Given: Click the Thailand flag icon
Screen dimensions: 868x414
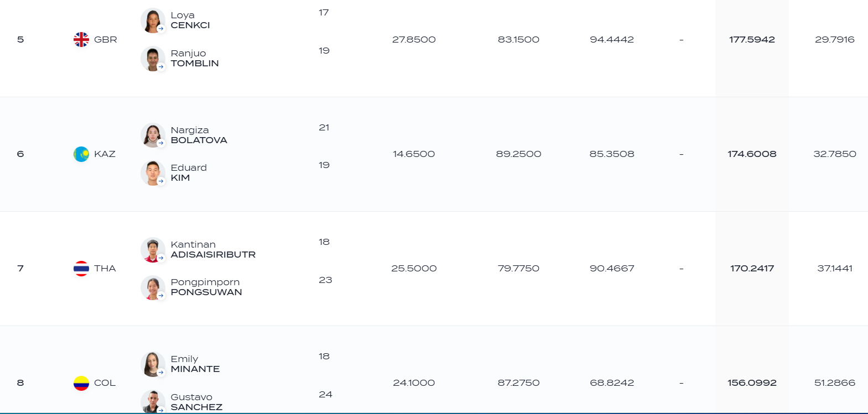Looking at the screenshot, I should (x=81, y=269).
